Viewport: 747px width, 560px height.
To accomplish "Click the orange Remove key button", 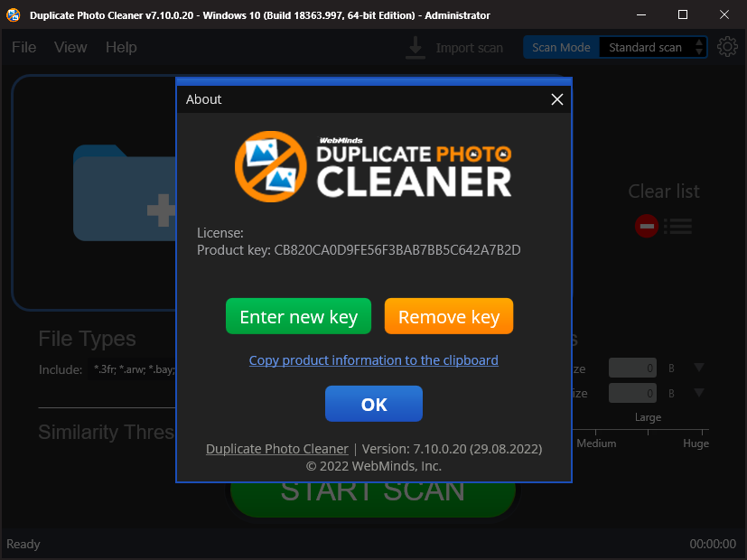I will pos(449,316).
